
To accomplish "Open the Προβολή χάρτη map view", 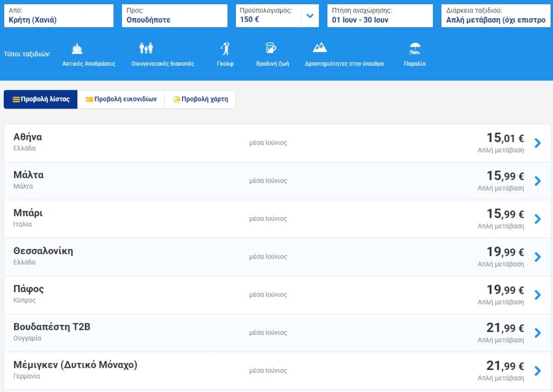I will coord(200,99).
